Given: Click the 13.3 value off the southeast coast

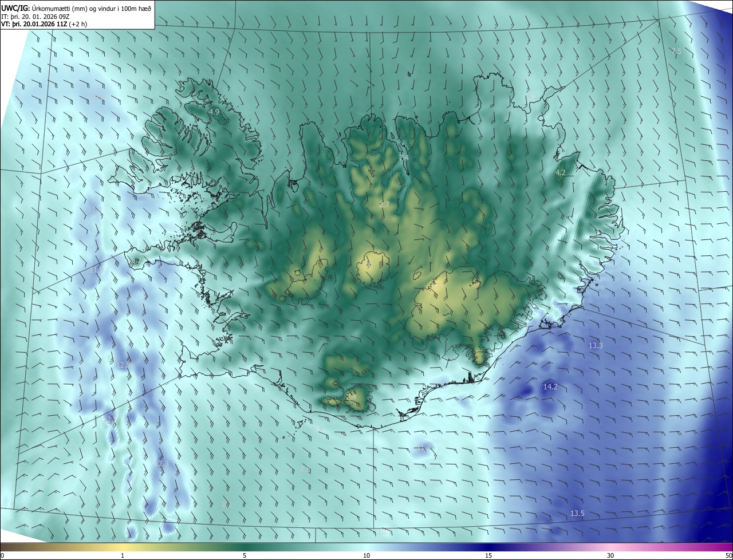Looking at the screenshot, I should coord(596,345).
